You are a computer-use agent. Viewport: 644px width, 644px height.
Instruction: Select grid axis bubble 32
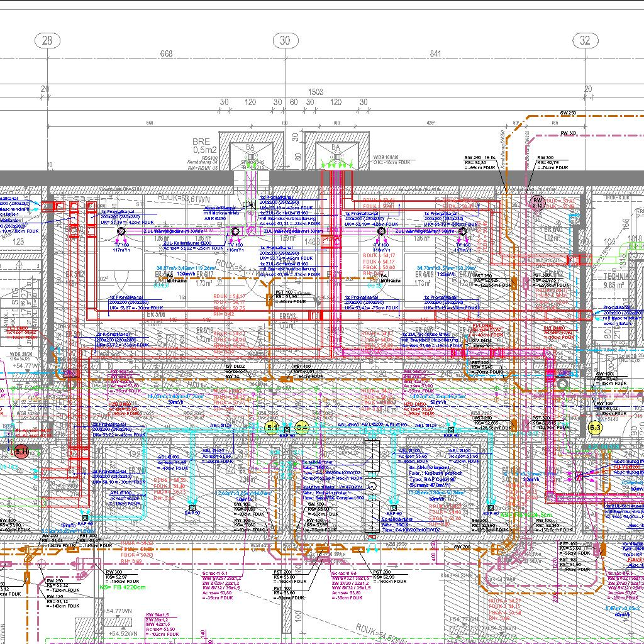click(x=586, y=41)
